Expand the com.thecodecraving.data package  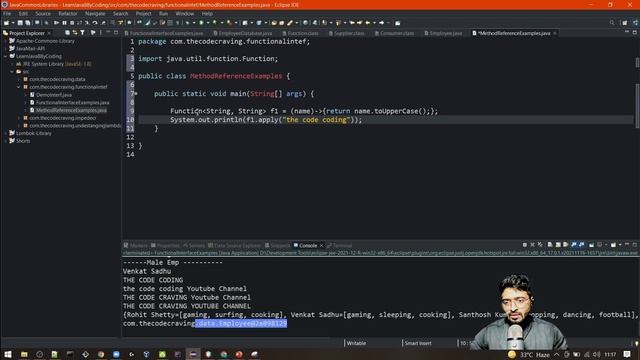[x=18, y=79]
